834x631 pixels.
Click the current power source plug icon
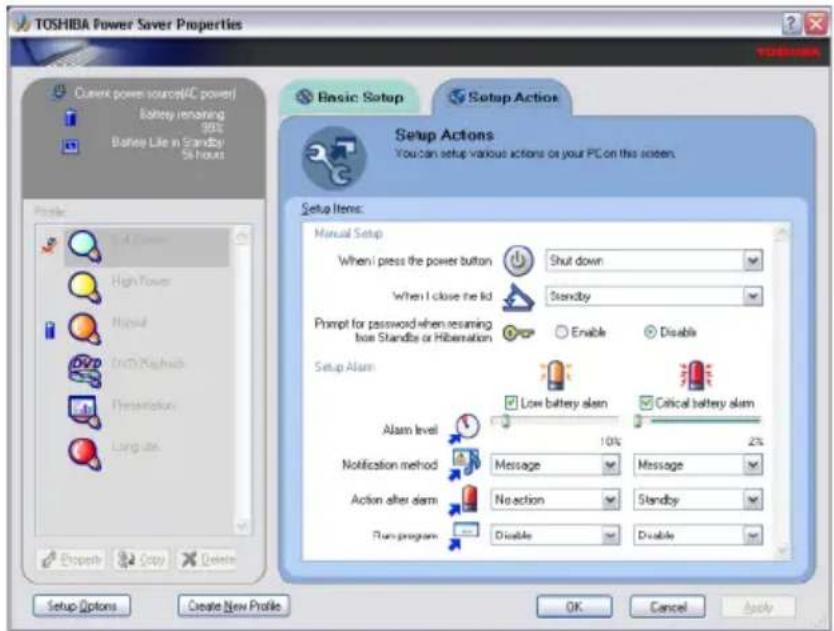59,93
